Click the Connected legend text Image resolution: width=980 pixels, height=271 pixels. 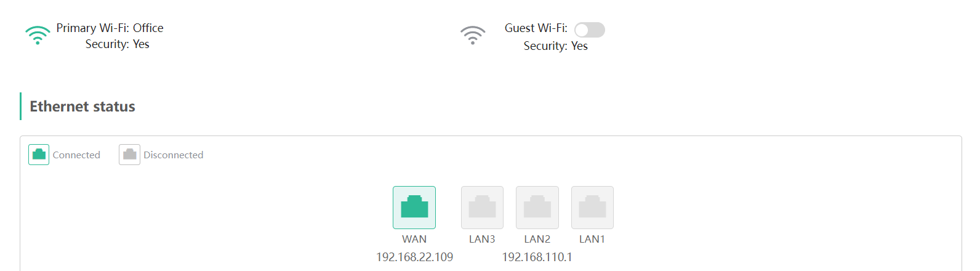click(76, 155)
